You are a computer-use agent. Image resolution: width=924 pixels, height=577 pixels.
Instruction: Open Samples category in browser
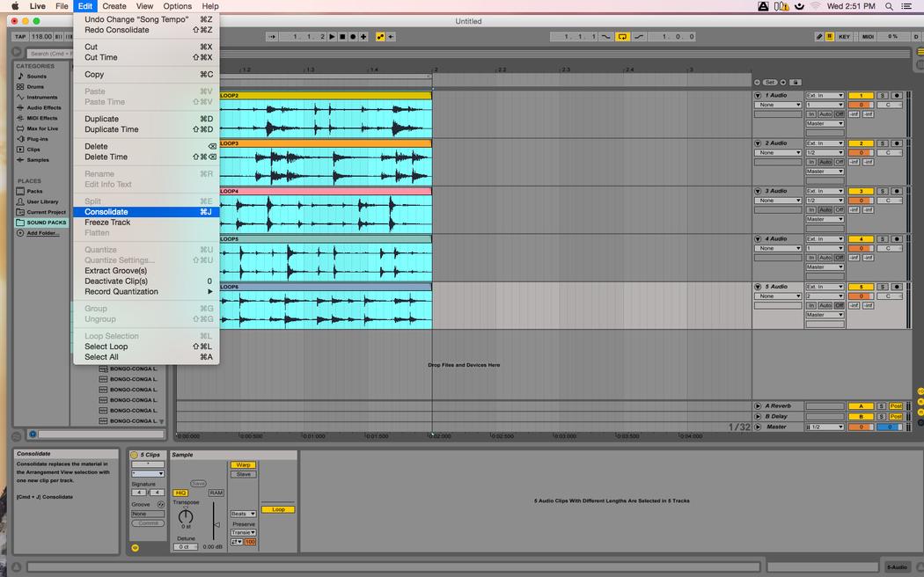(x=38, y=160)
